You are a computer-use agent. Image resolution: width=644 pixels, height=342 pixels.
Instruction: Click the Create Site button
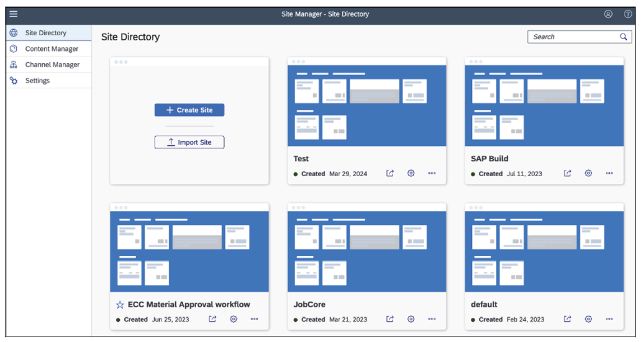point(189,110)
